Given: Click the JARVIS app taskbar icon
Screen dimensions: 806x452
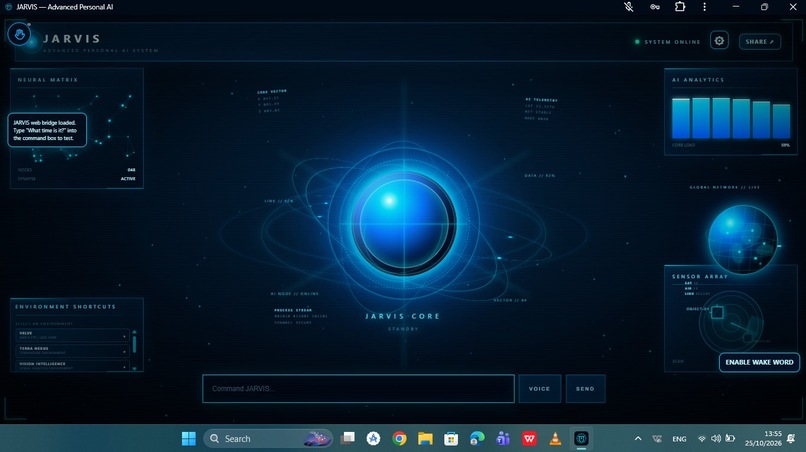Looking at the screenshot, I should 581,439.
